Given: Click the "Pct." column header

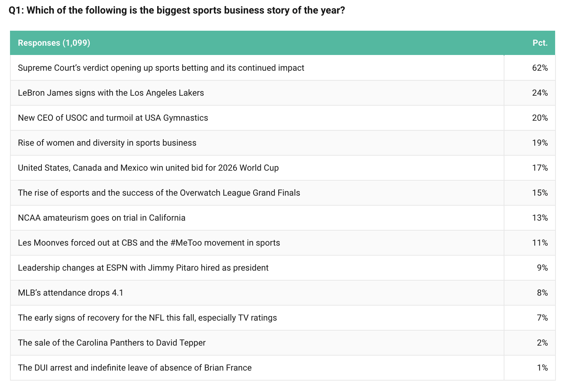Looking at the screenshot, I should (x=540, y=43).
